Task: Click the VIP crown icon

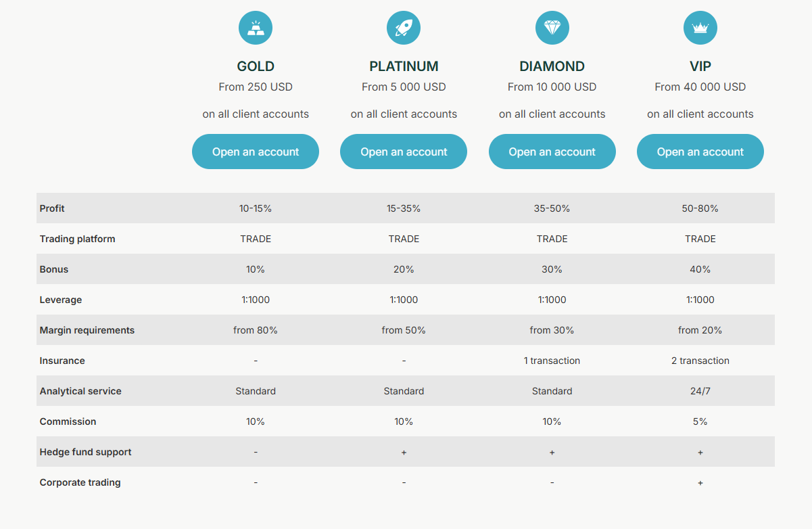Action: (700, 28)
